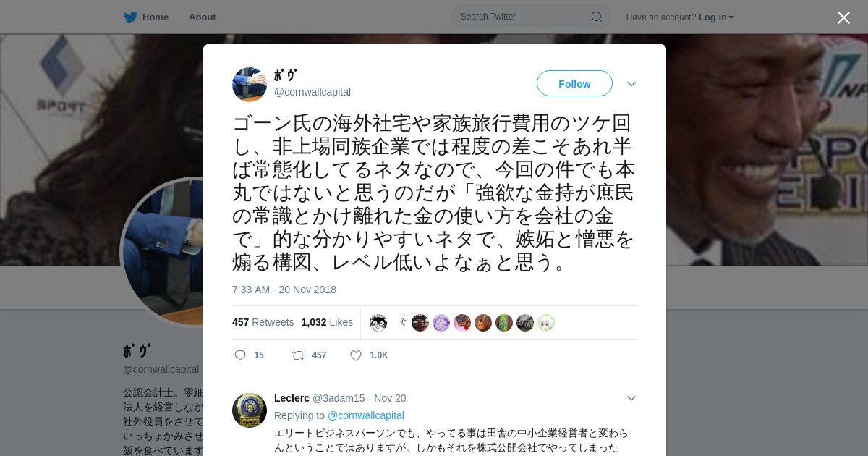868x456 pixels.
Task: Open the @cornwallcapital reply mention link
Action: 366,415
